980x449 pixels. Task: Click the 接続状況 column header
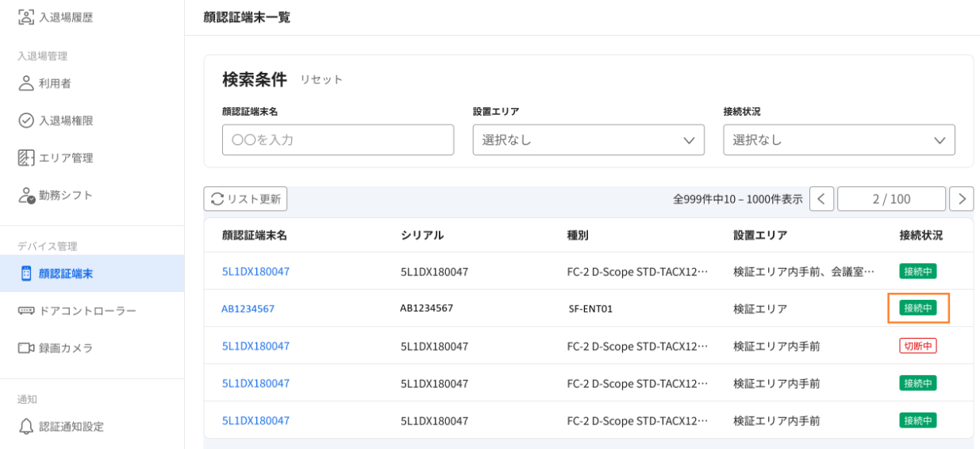[921, 236]
